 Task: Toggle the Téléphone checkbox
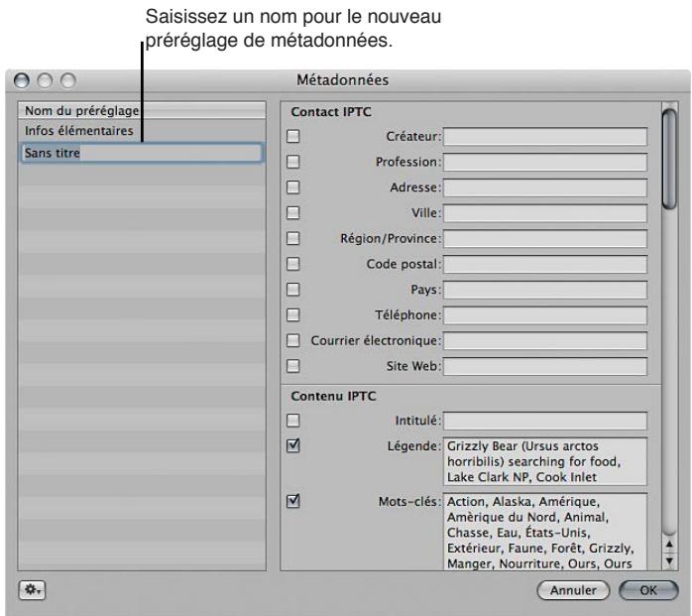tap(293, 314)
